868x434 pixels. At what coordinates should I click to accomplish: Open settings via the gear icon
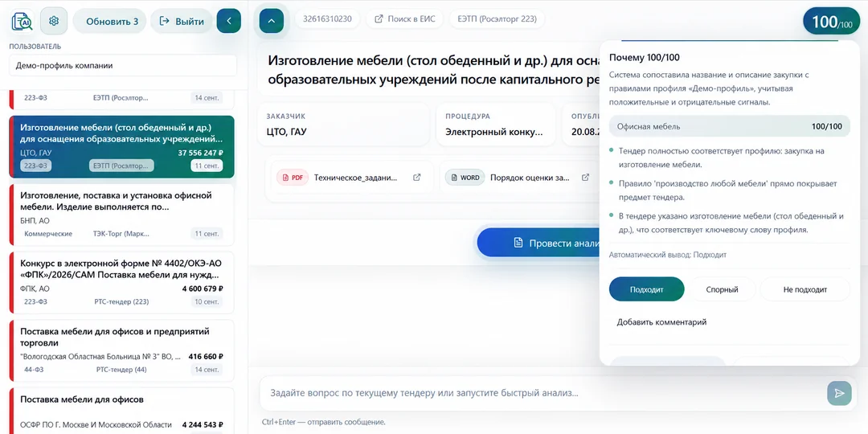[54, 21]
